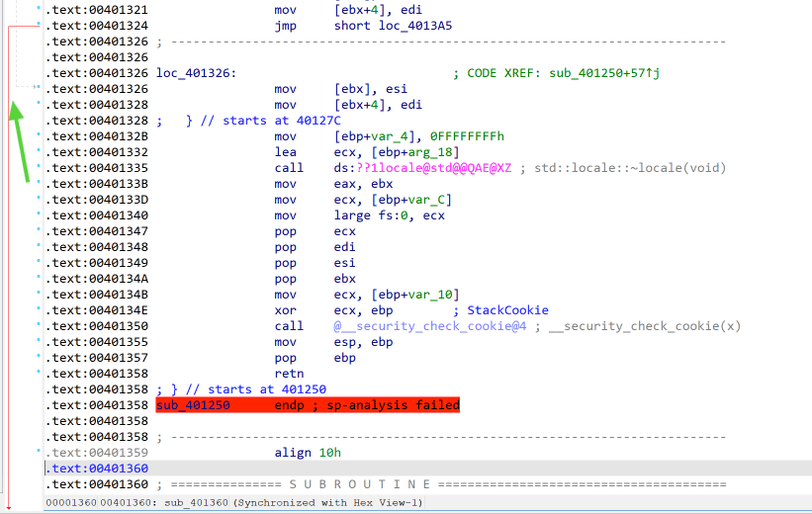Select the red sub_401250 endp line
812x514 pixels.
point(307,405)
